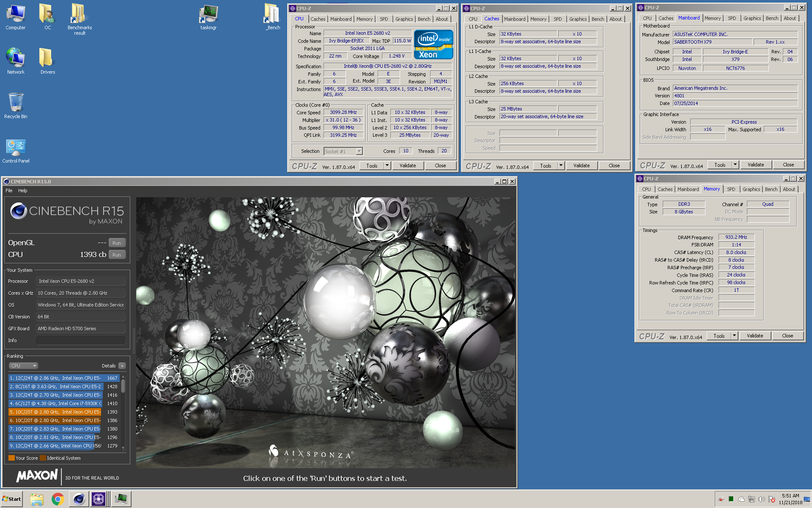
Task: Select ranking row 4 Core i7-5930K
Action: (64, 403)
